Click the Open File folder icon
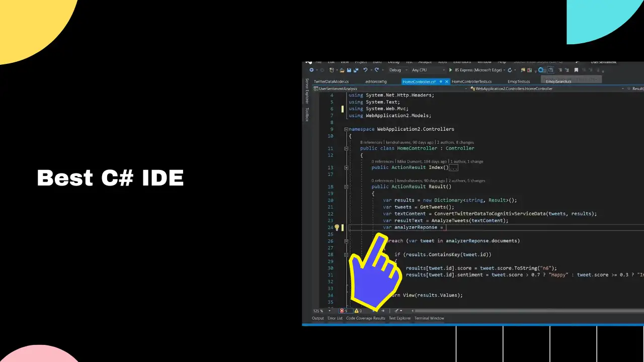The height and width of the screenshot is (362, 644). (x=342, y=70)
